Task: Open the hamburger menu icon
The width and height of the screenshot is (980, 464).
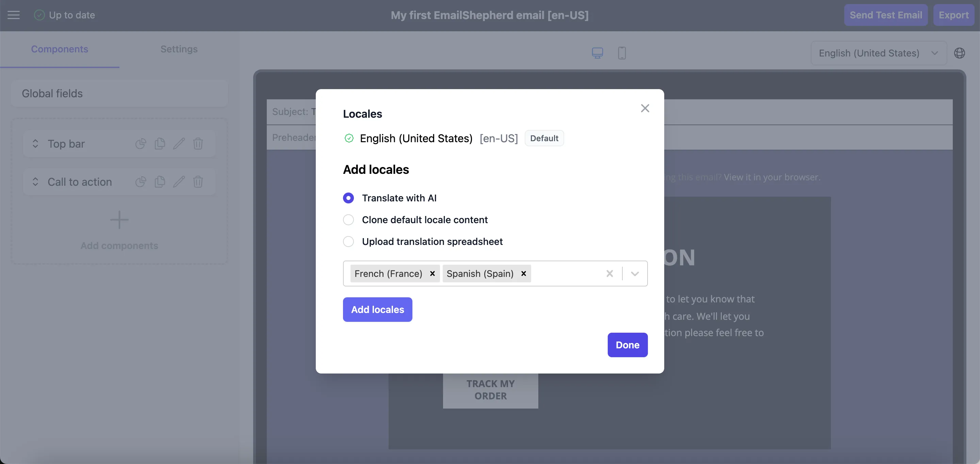Action: 14,15
